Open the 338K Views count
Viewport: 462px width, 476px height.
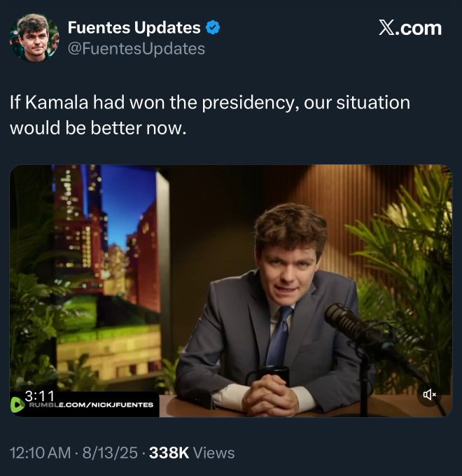tap(192, 453)
